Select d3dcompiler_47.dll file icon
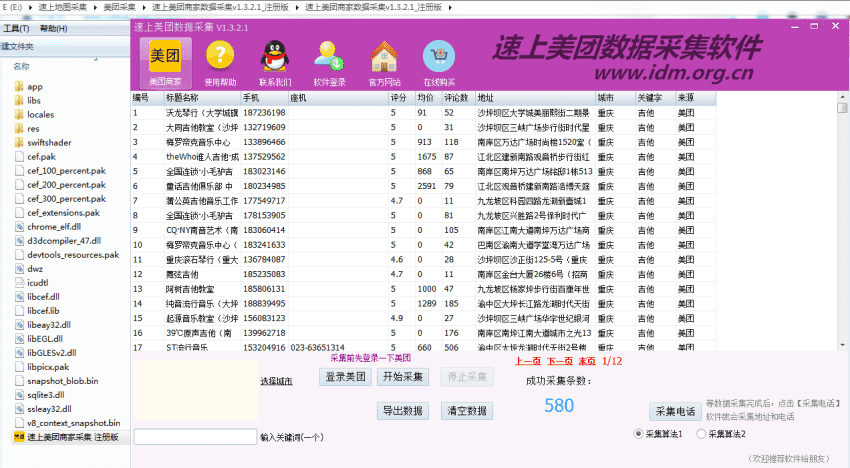Screen dimensions: 850x468 click(x=19, y=241)
